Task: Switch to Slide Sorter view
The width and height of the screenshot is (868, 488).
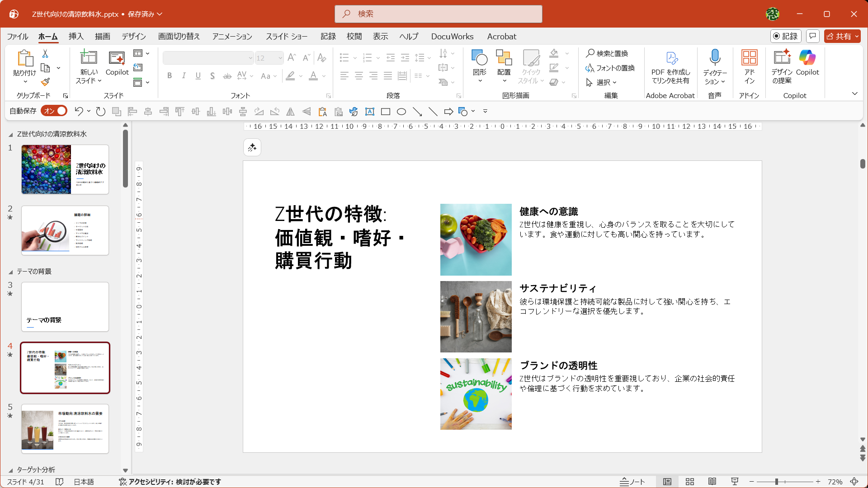Action: coord(690,482)
